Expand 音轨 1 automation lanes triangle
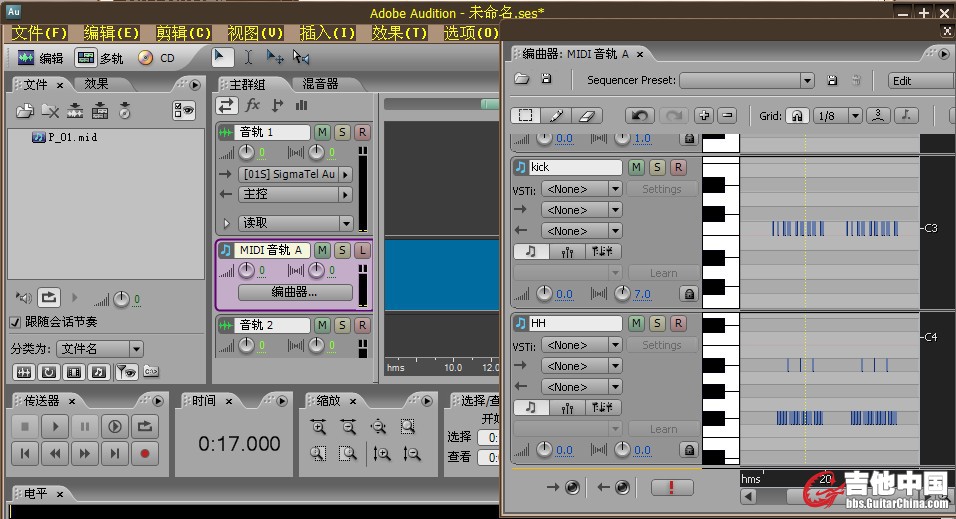This screenshot has width=956, height=519. coord(227,224)
